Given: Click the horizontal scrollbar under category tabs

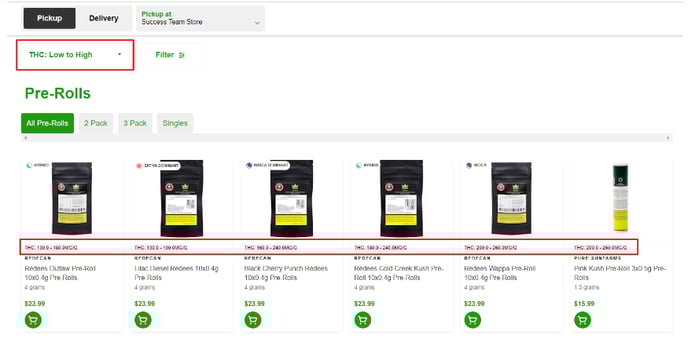Looking at the screenshot, I should click(347, 138).
